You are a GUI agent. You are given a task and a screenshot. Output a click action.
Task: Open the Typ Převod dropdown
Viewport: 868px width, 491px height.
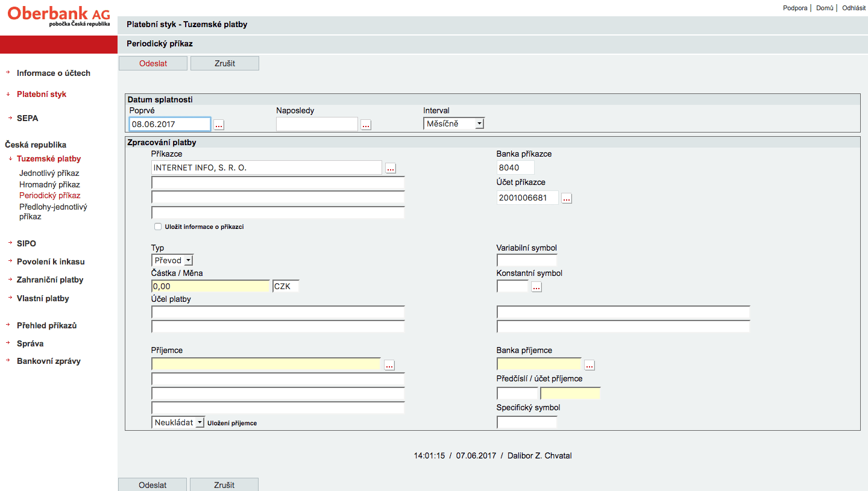tap(172, 260)
